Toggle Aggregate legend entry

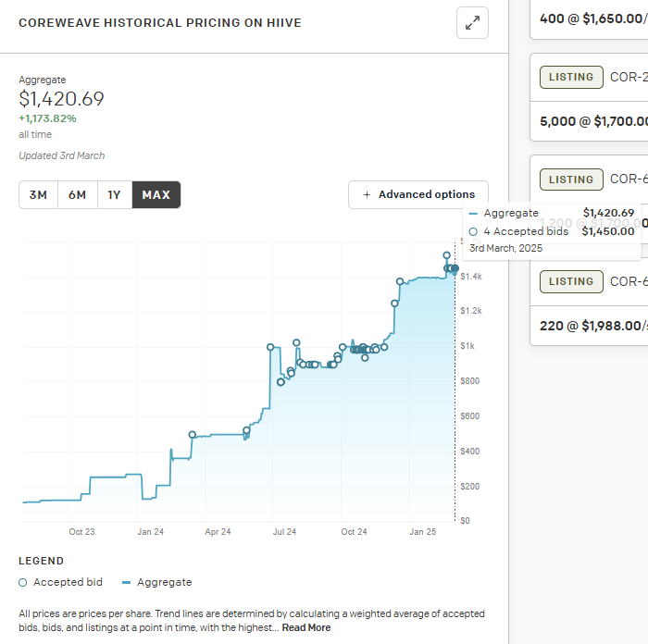[x=157, y=582]
